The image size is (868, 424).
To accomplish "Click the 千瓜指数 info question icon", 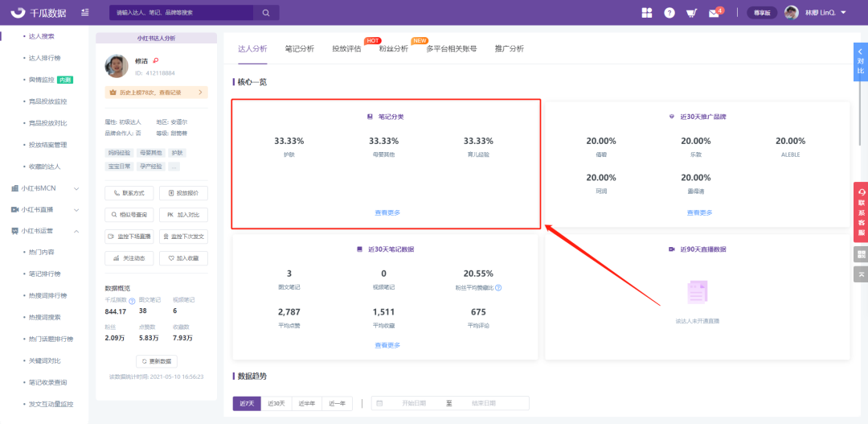I will (x=131, y=300).
